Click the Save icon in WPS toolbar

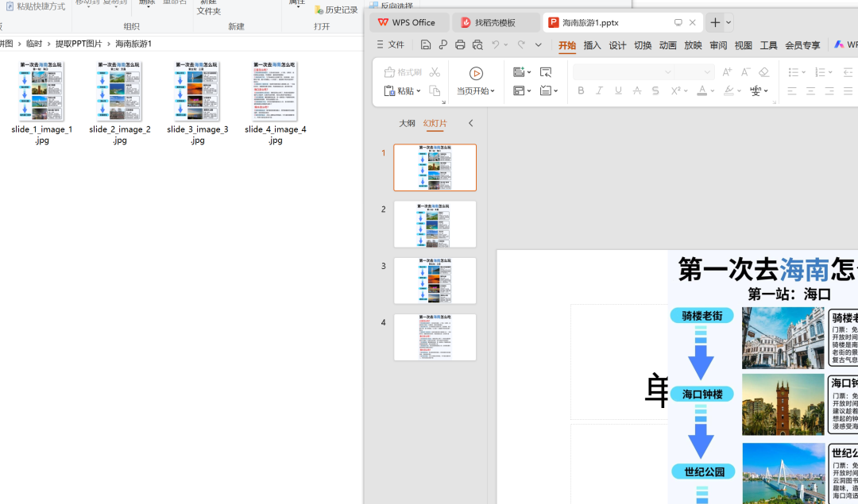coord(426,44)
